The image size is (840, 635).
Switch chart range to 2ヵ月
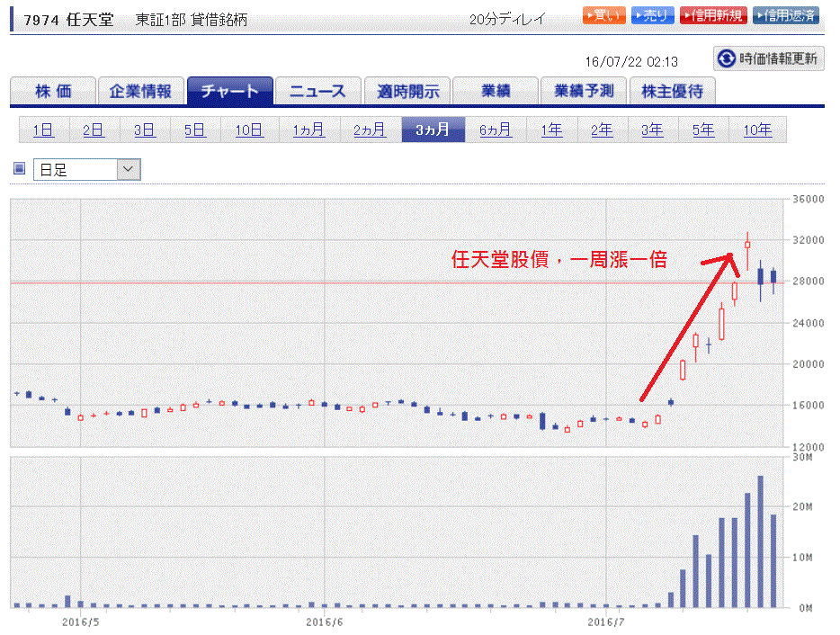pos(371,130)
